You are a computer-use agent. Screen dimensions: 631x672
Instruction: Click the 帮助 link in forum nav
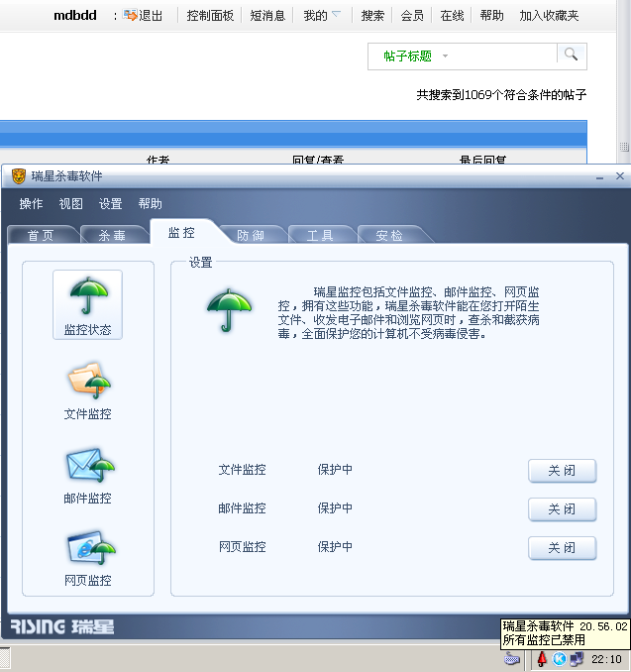pos(491,16)
